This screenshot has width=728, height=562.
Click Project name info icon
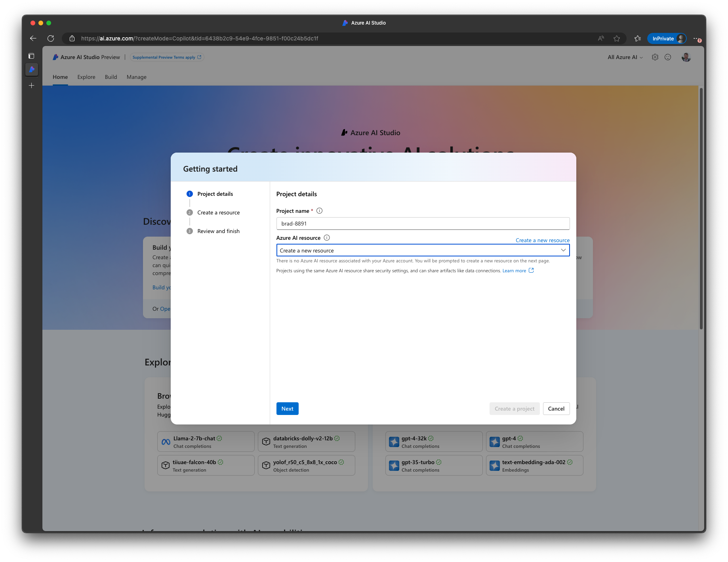[319, 211]
